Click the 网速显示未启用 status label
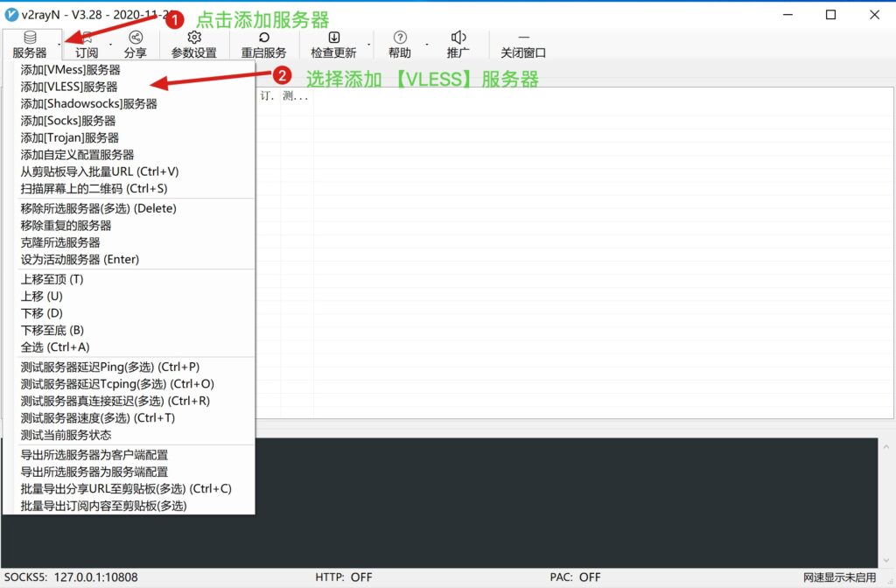Image resolution: width=896 pixels, height=588 pixels. [x=839, y=577]
